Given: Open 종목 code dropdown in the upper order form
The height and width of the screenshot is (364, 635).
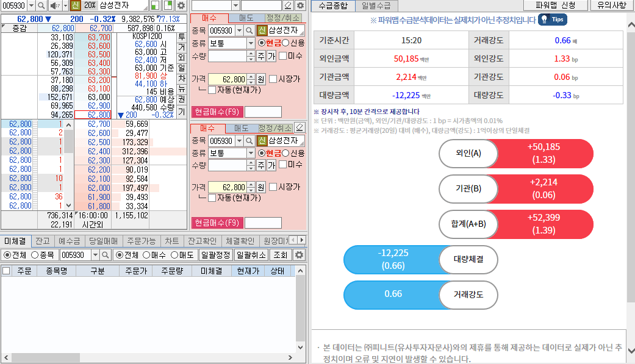Looking at the screenshot, I should pyautogui.click(x=239, y=30).
